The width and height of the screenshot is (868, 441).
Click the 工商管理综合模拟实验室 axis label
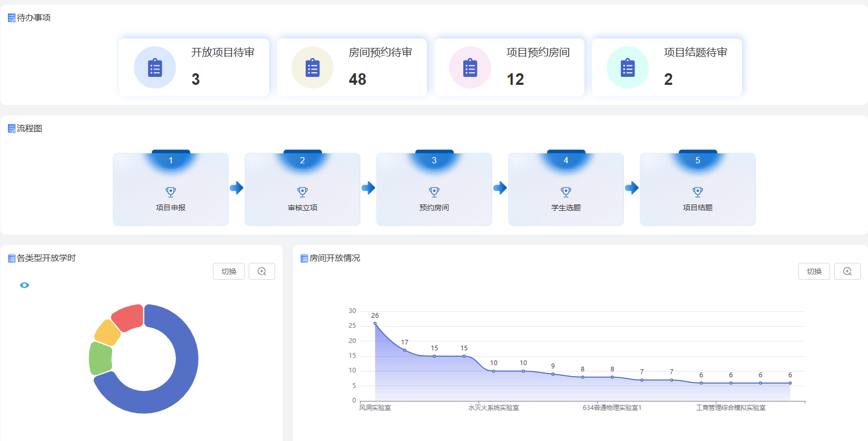(730, 408)
